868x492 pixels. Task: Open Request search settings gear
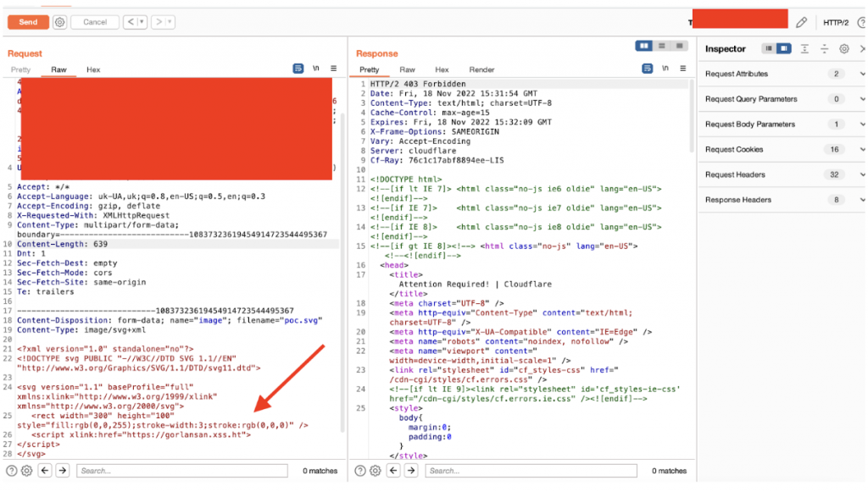click(x=26, y=471)
